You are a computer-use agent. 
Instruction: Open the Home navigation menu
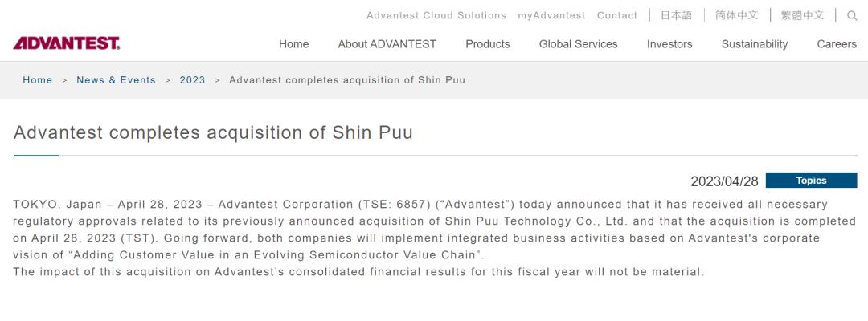pos(293,44)
